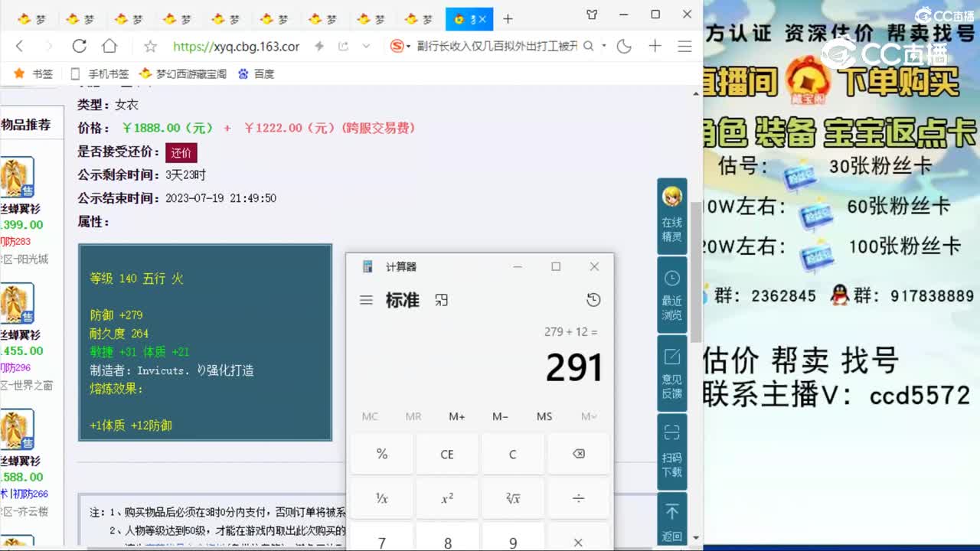The image size is (980, 551).
Task: Click the 还价 counter-offer button
Action: coord(181,153)
